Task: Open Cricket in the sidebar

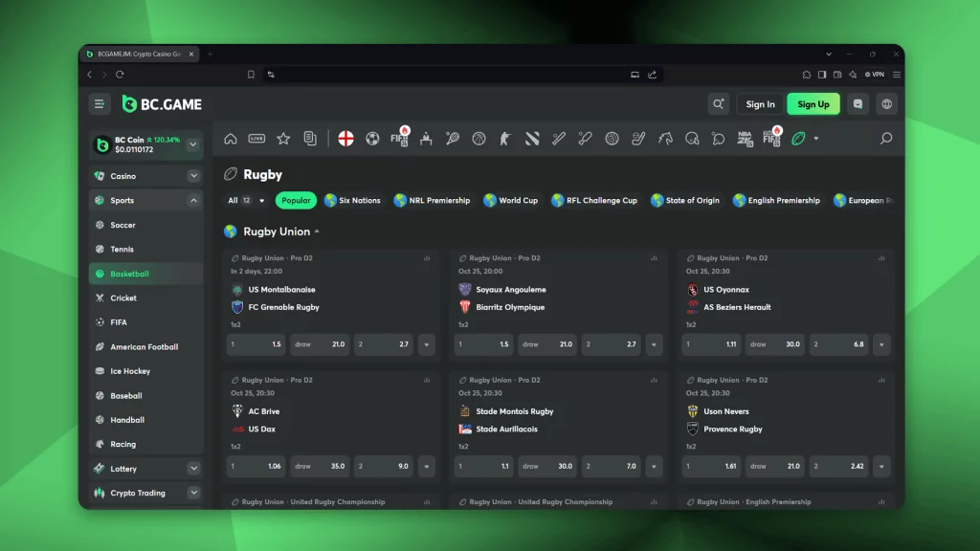Action: click(x=145, y=298)
